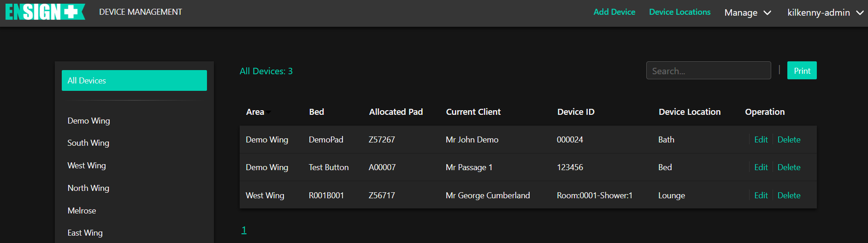The height and width of the screenshot is (243, 868).
Task: Go to page 1 of results
Action: point(244,230)
